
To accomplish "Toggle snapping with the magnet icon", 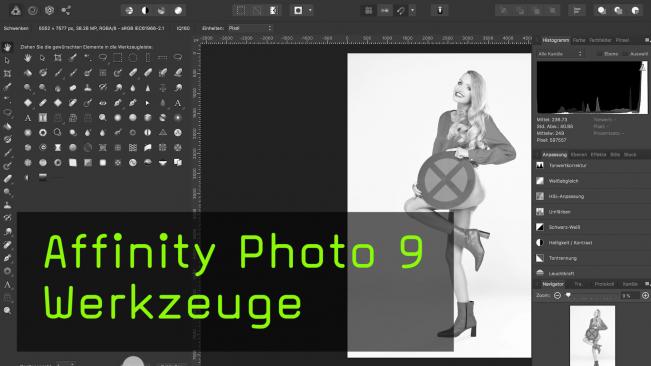I will pyautogui.click(x=400, y=10).
